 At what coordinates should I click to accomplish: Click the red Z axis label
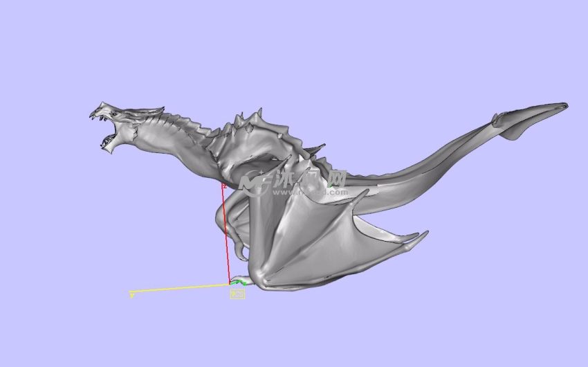point(224,186)
